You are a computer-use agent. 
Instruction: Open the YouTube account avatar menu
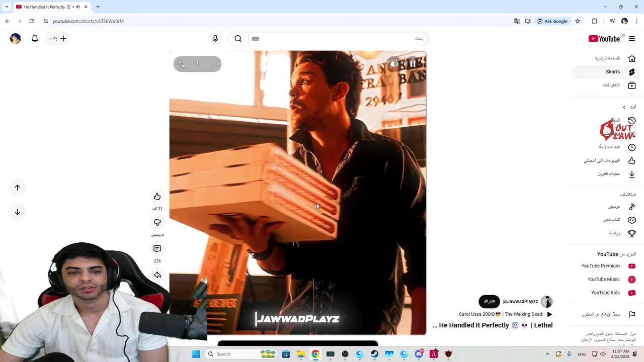click(x=16, y=39)
